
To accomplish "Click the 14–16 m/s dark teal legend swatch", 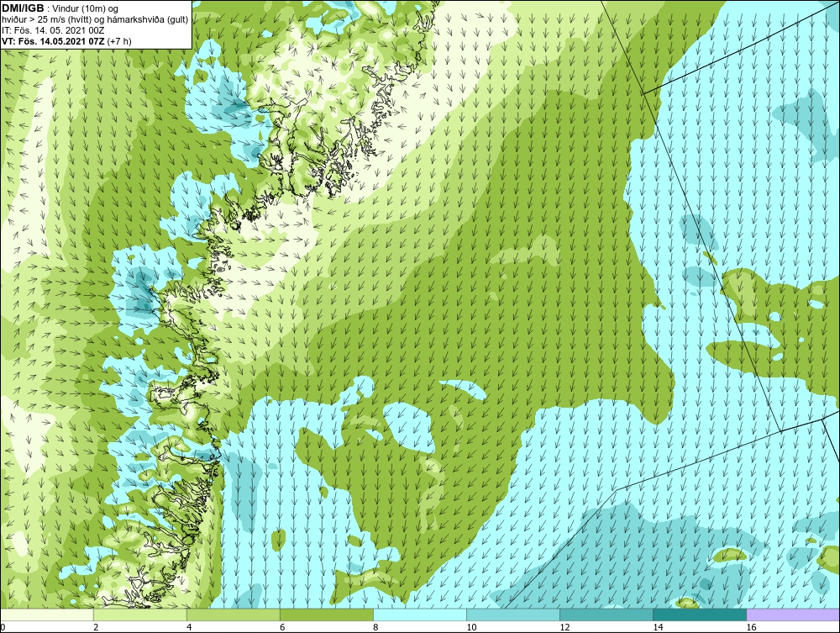I will 700,615.
